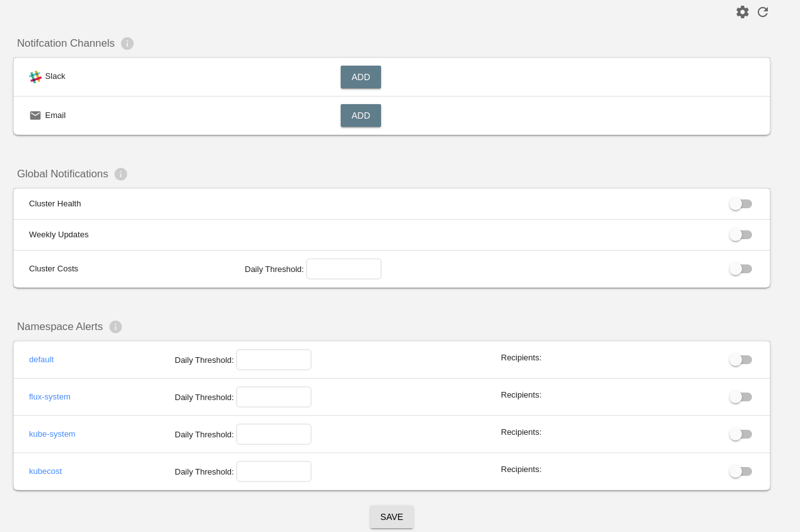Show info for Global Notifications
800x532 pixels.
121,174
